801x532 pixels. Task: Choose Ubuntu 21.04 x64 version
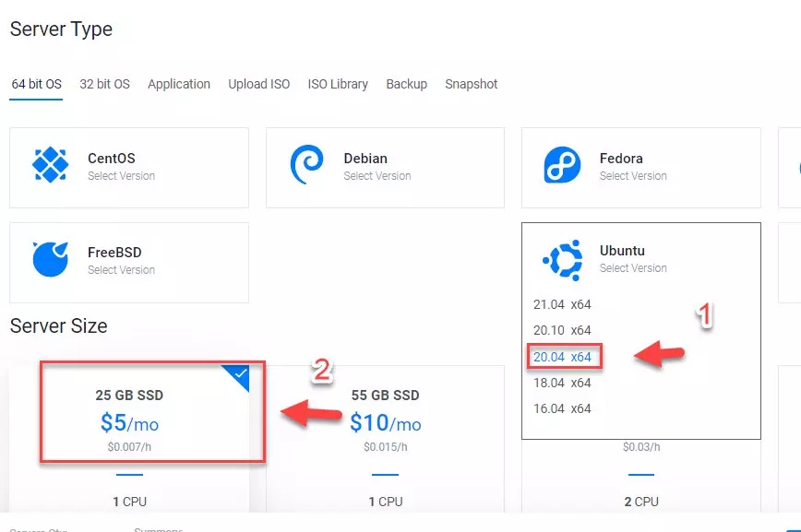(562, 304)
